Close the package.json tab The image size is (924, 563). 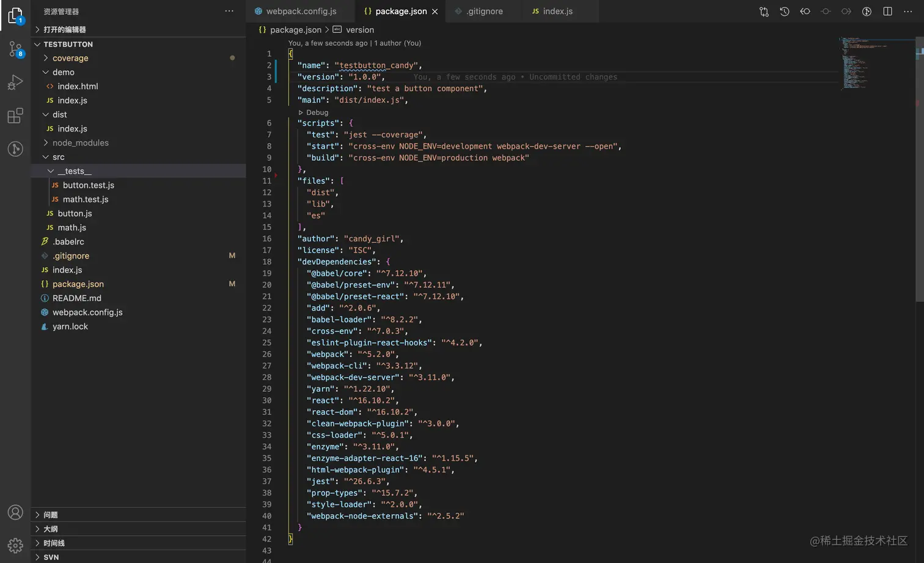435,12
